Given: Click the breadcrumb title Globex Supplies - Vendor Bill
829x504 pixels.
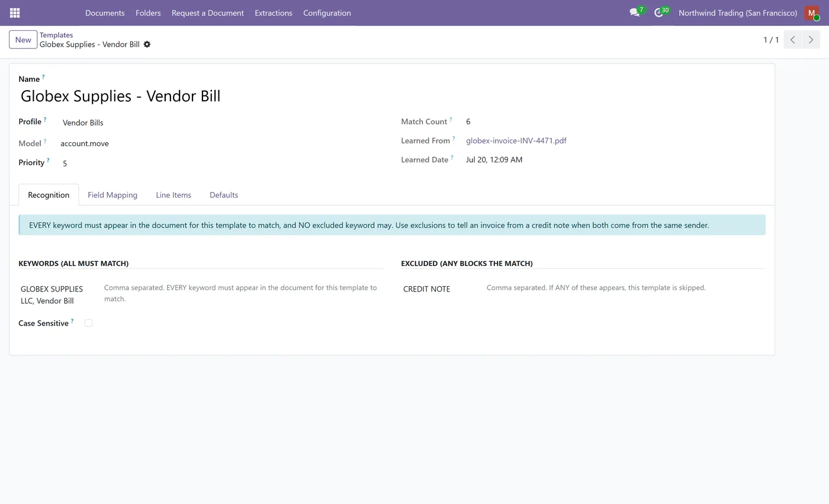Looking at the screenshot, I should (x=89, y=44).
